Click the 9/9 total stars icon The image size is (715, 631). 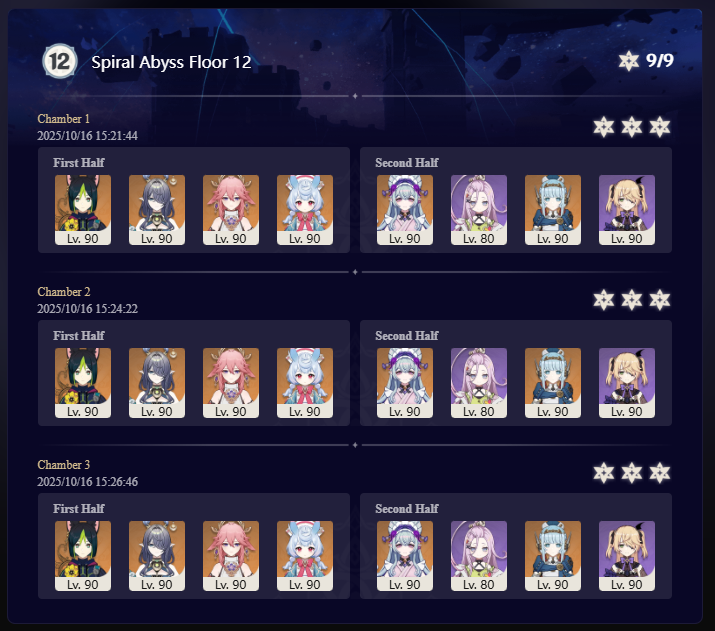628,61
